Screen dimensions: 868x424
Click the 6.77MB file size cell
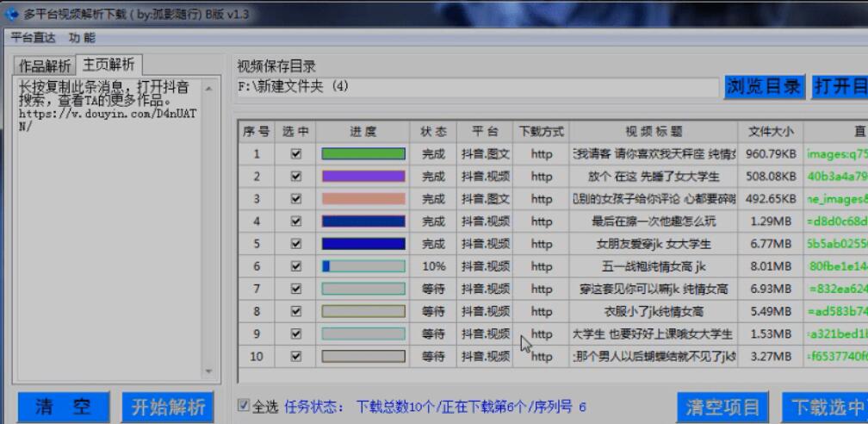coord(771,244)
